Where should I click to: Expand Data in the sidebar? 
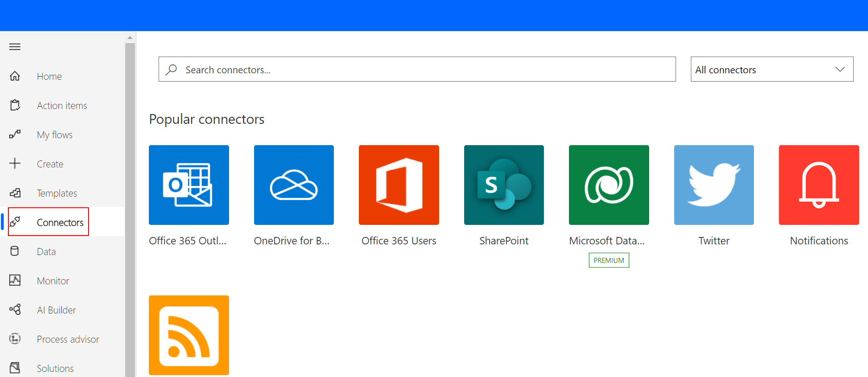coord(46,252)
